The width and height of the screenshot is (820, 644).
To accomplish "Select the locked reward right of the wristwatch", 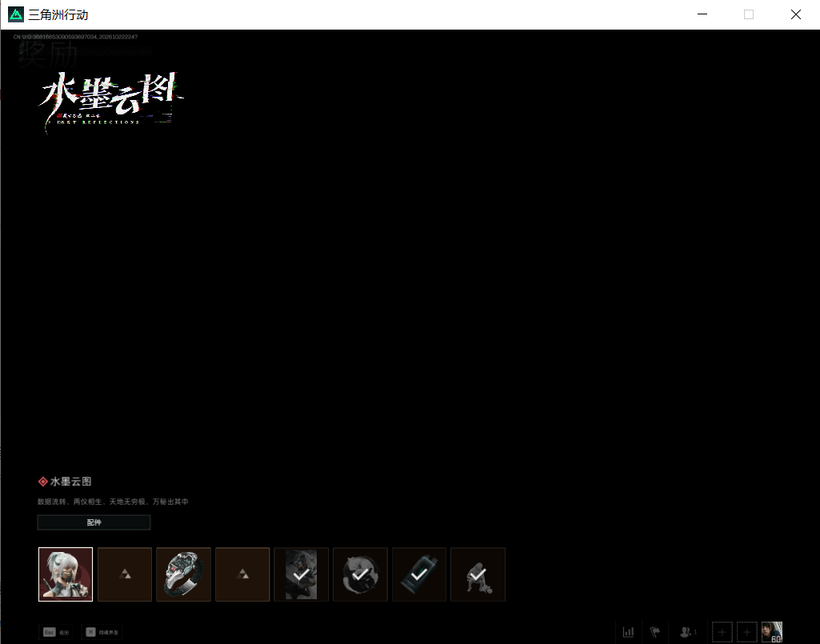I will pyautogui.click(x=242, y=574).
